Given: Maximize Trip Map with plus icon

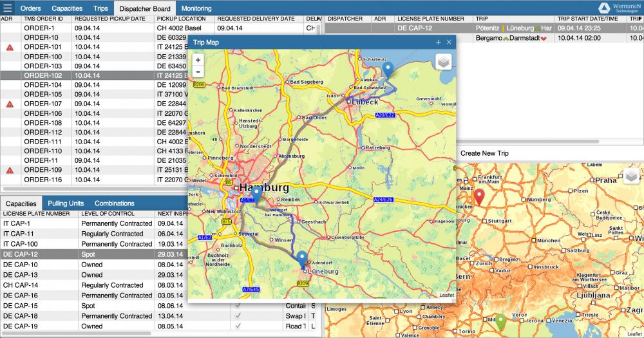Looking at the screenshot, I should pos(438,42).
